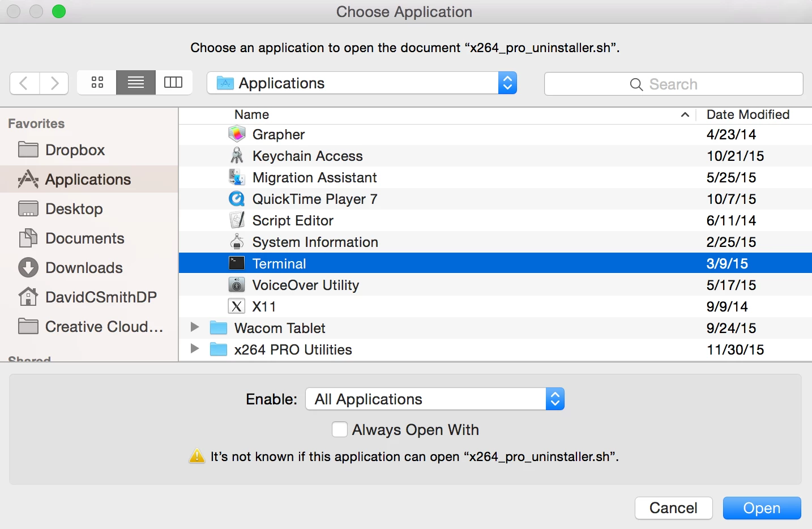Viewport: 812px width, 529px height.
Task: Click the warning triangle icon
Action: (197, 456)
